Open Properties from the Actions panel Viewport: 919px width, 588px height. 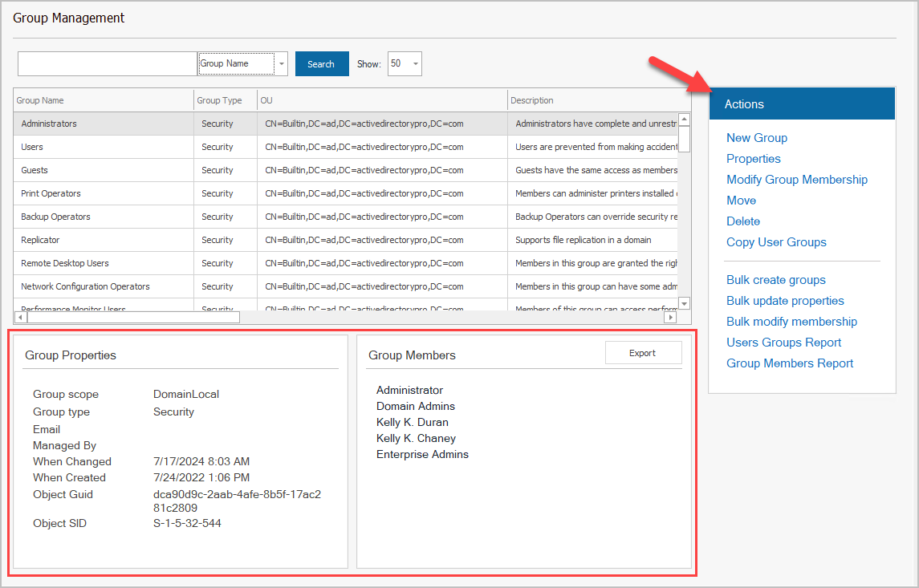coord(753,159)
